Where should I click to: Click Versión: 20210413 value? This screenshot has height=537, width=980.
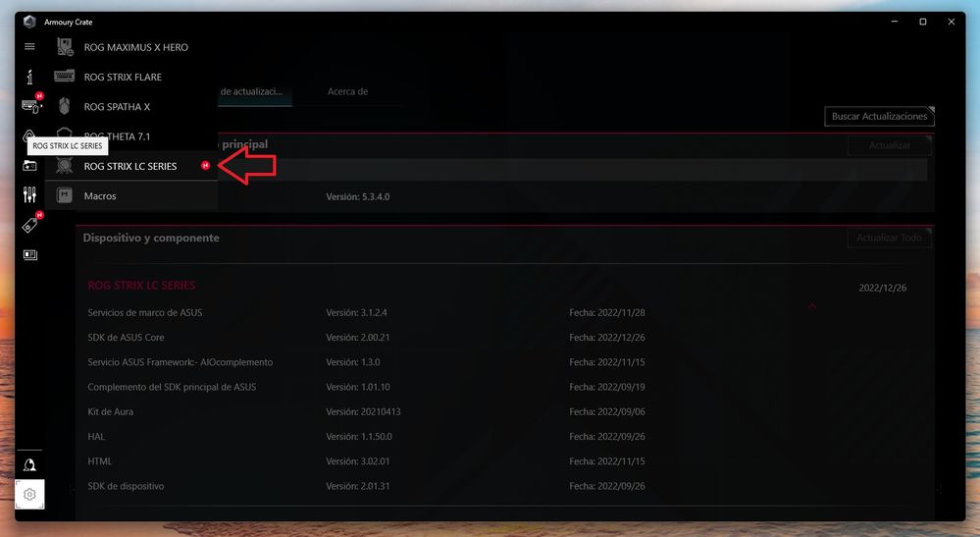point(363,412)
